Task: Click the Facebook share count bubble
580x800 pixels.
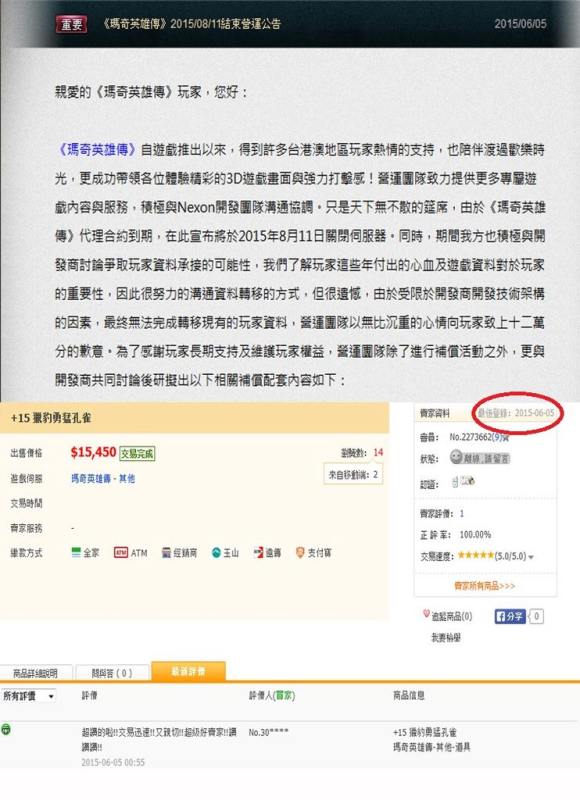Action: pos(536,616)
